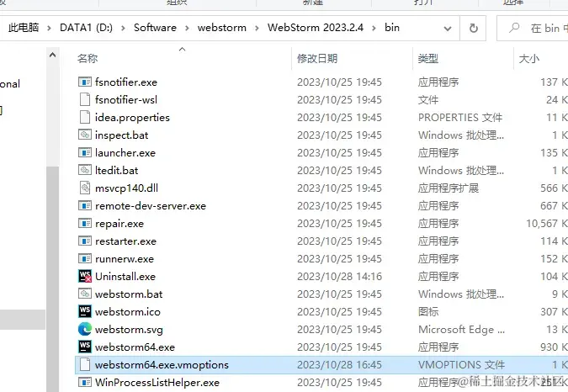
Task: Select file name webstorm.bat
Action: [129, 294]
